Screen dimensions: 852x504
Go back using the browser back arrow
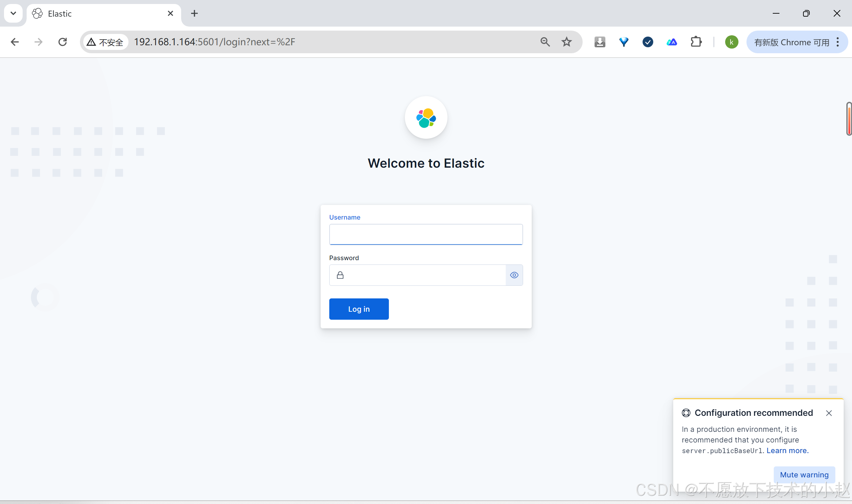[15, 42]
